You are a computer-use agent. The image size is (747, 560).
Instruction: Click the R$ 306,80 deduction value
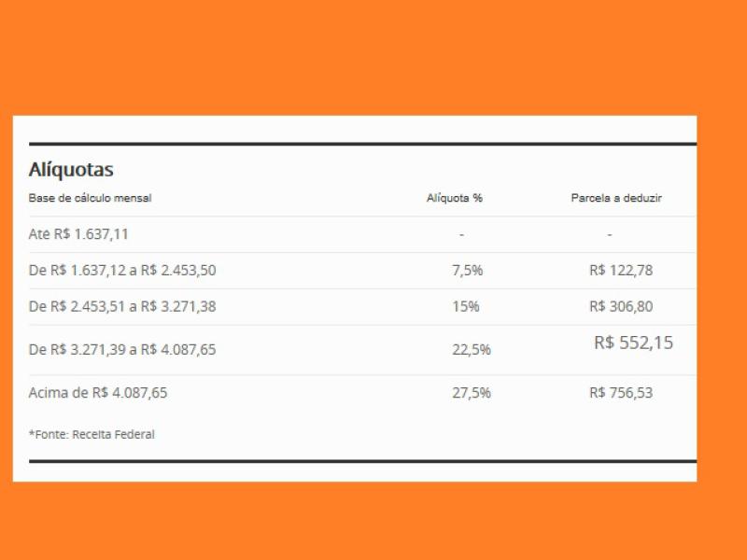pos(621,306)
